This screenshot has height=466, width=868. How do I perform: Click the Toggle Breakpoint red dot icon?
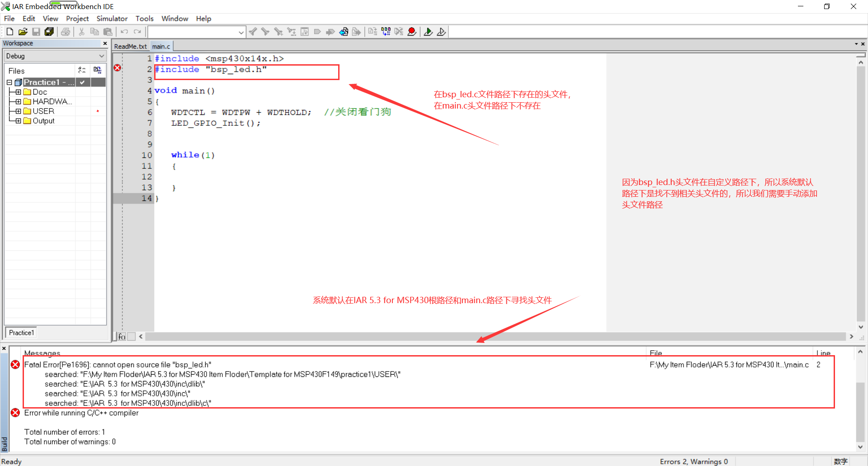pos(412,31)
